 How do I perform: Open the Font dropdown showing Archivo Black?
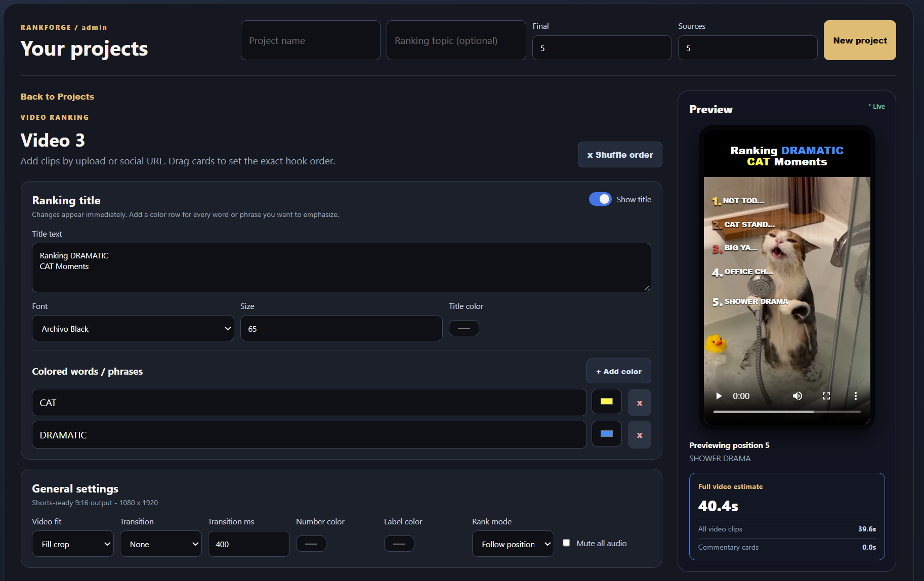tap(133, 329)
